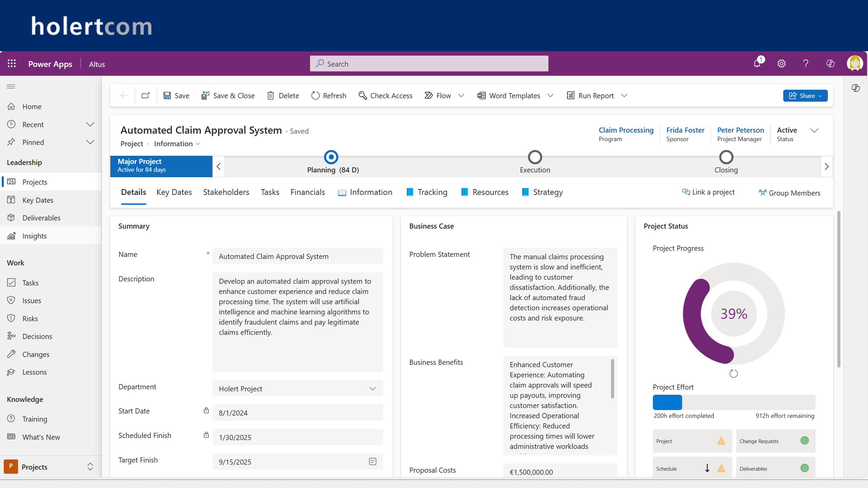Click the Share button
This screenshot has width=868, height=488.
click(805, 96)
